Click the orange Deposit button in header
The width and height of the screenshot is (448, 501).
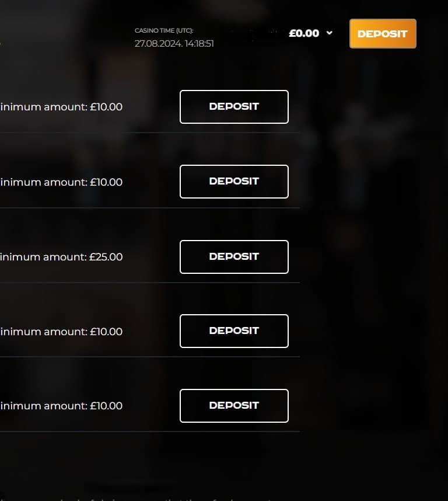(x=383, y=34)
